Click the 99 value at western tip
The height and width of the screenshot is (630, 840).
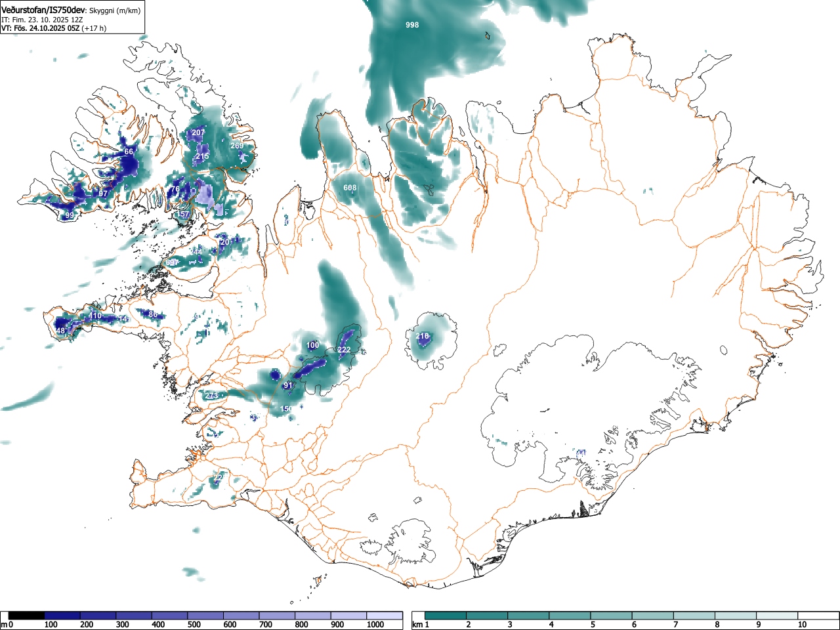(70, 215)
